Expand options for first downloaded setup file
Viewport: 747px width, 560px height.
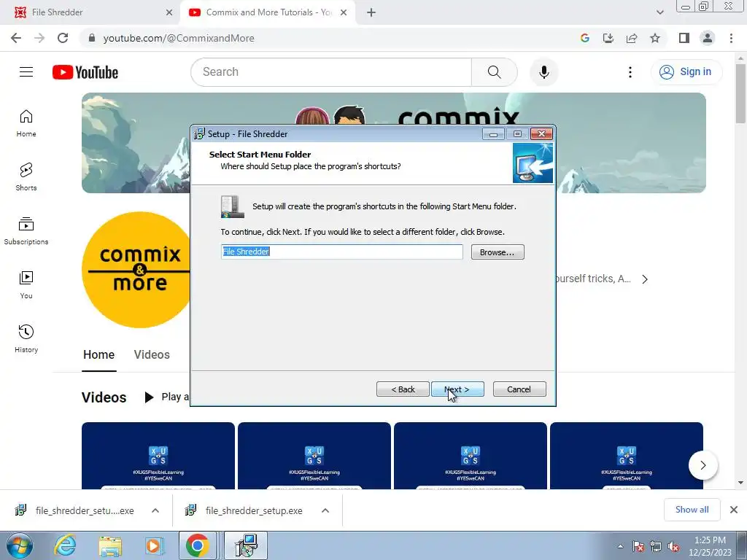155,510
